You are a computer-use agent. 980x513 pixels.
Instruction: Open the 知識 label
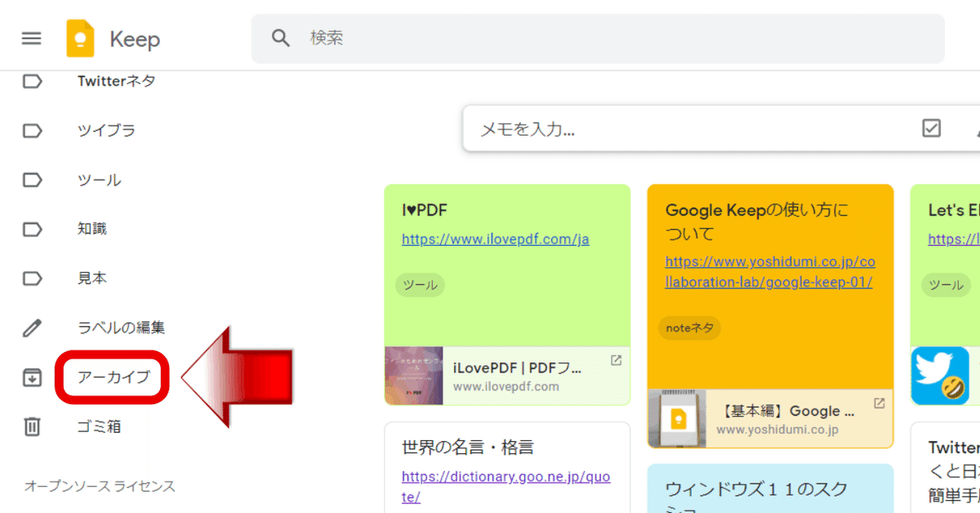(92, 229)
